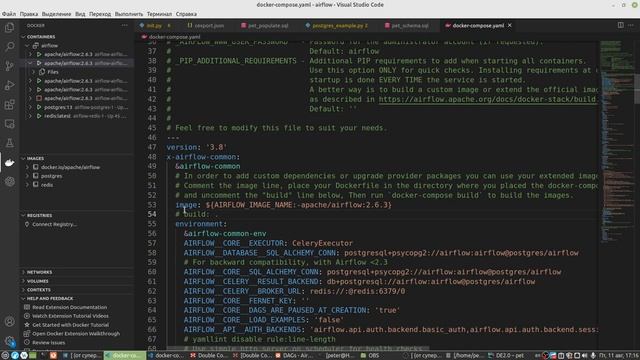
Task: Open the Kubernetes wheel view
Action: [x=9, y=181]
